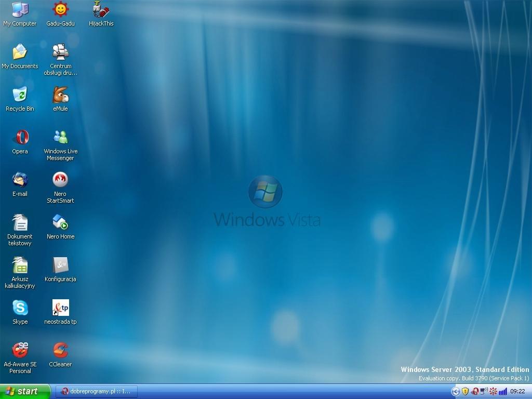Screen dimensions: 532x399
Task: Click the Gadu-Gadu sun tray icon
Action: tap(493, 392)
